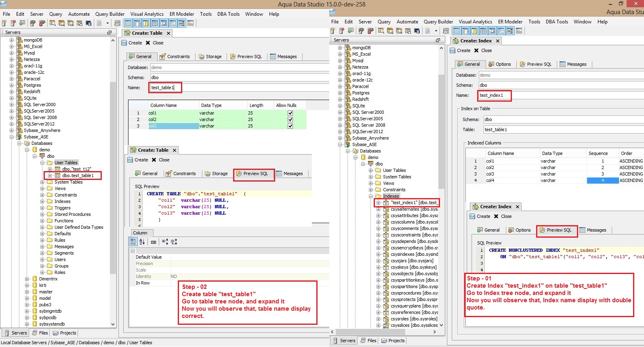Click the bar chart icon in the right window toolbar
Screen dimensions: 644x347
(x=519, y=31)
